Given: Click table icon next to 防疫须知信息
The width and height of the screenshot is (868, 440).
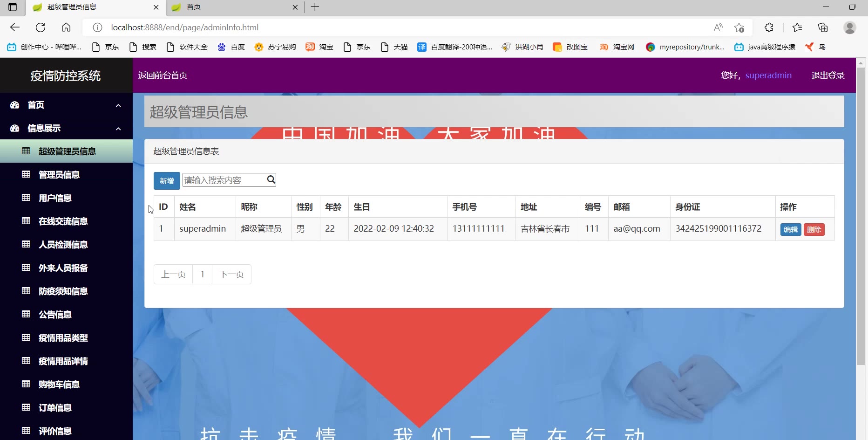Looking at the screenshot, I should click(26, 291).
